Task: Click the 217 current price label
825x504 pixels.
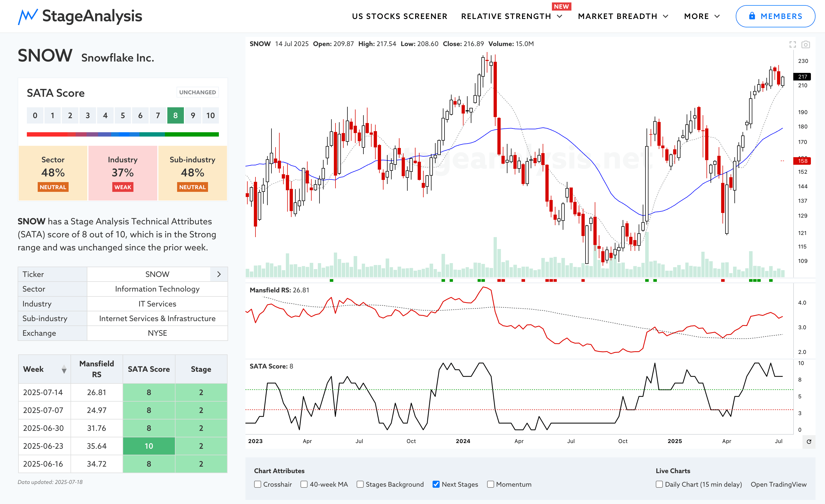Action: [802, 77]
